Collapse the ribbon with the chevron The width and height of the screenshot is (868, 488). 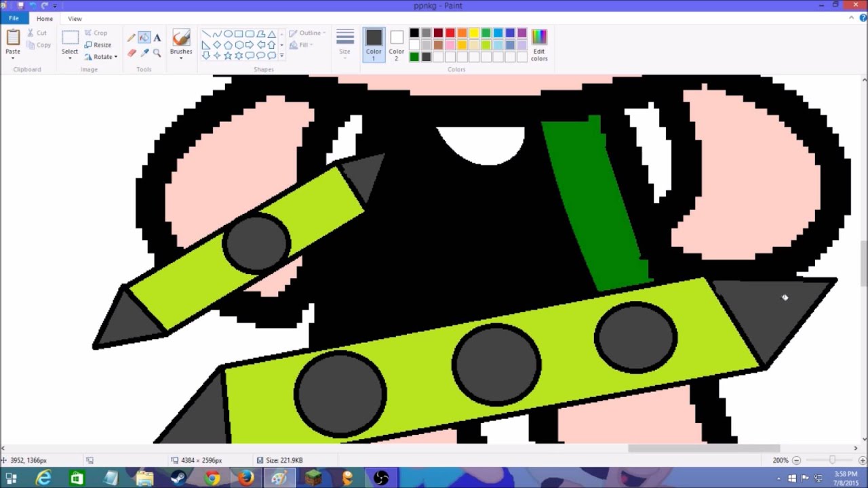(x=852, y=18)
